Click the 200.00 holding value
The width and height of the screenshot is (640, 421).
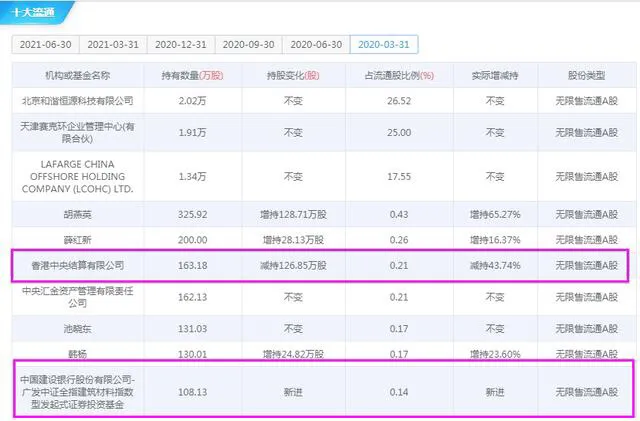192,240
